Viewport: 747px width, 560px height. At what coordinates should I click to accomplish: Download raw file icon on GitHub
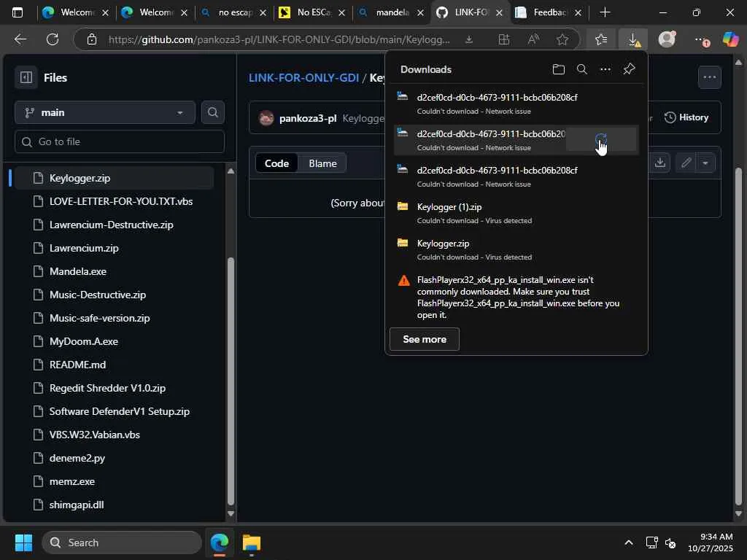[659, 163]
